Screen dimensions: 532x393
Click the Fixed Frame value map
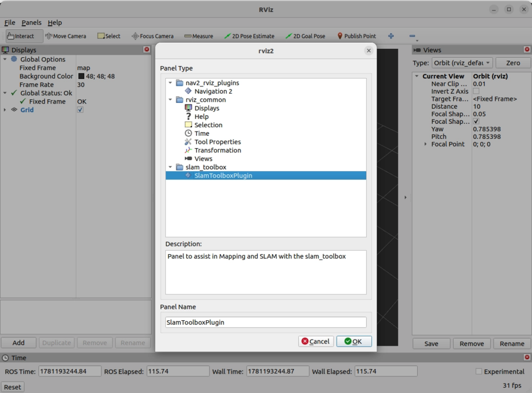(x=84, y=68)
